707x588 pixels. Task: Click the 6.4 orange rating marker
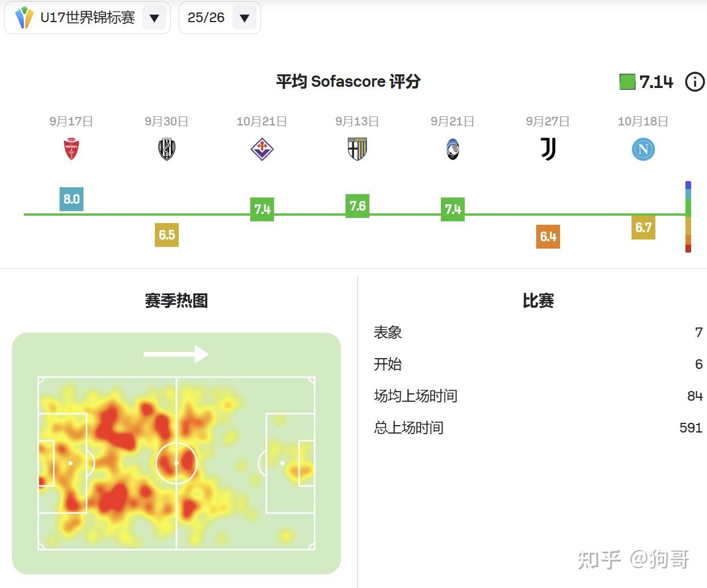pyautogui.click(x=548, y=237)
